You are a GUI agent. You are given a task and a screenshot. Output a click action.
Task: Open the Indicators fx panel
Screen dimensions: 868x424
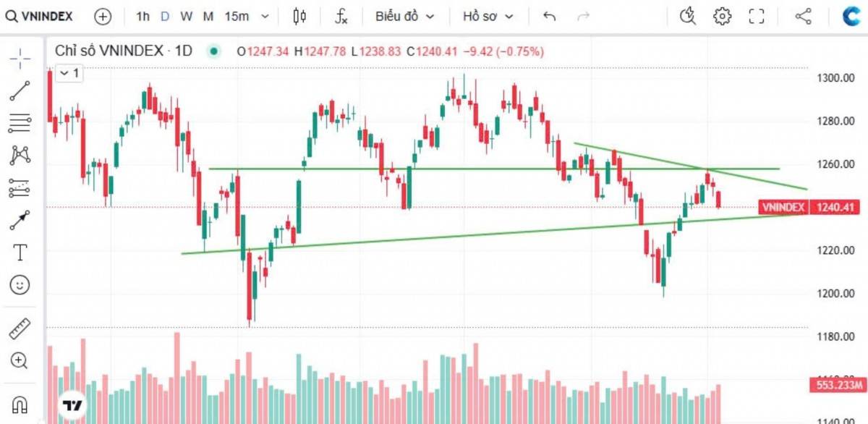pyautogui.click(x=340, y=16)
